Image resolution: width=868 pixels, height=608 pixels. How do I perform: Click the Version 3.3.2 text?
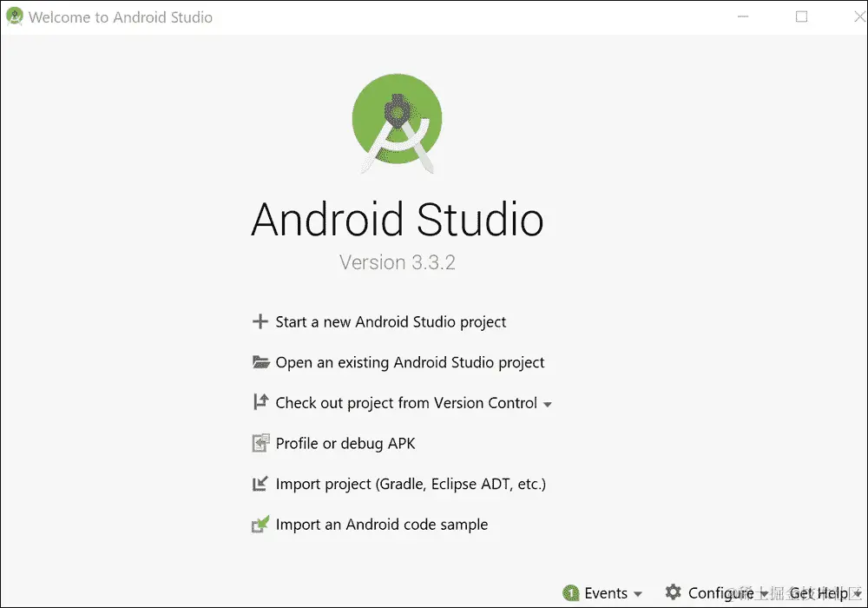(397, 262)
